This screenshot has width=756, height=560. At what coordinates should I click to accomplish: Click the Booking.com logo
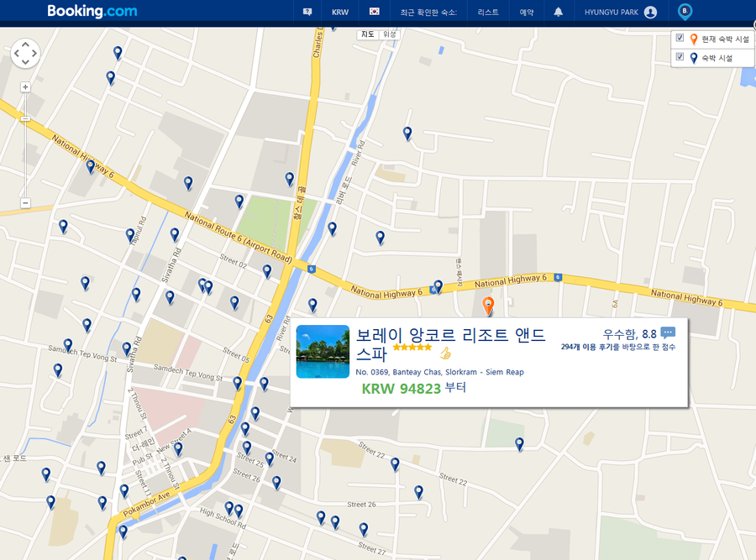click(92, 11)
